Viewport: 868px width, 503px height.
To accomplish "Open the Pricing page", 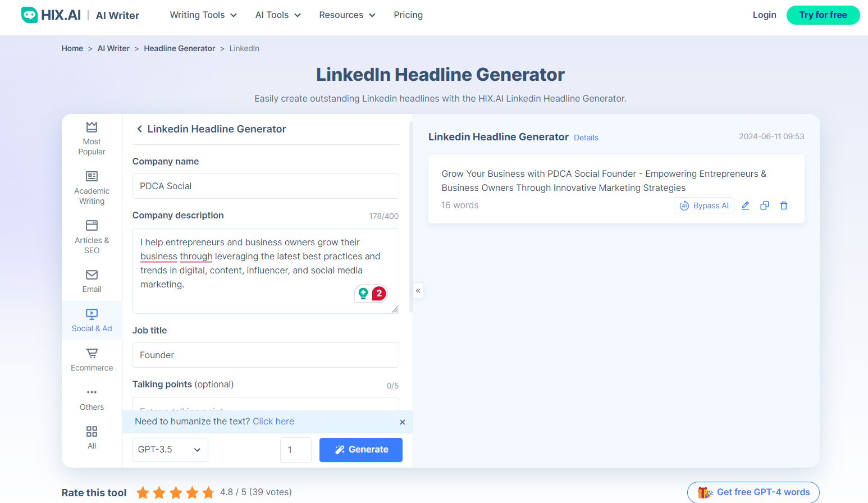I will coord(408,15).
